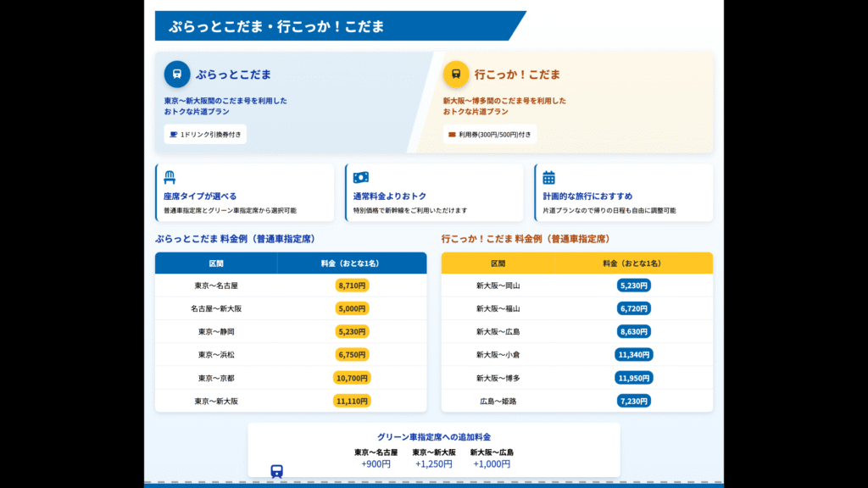This screenshot has height=488, width=868.
Task: Click 東京〜名古屋 label above the +900円 surcharge
Action: tap(376, 452)
